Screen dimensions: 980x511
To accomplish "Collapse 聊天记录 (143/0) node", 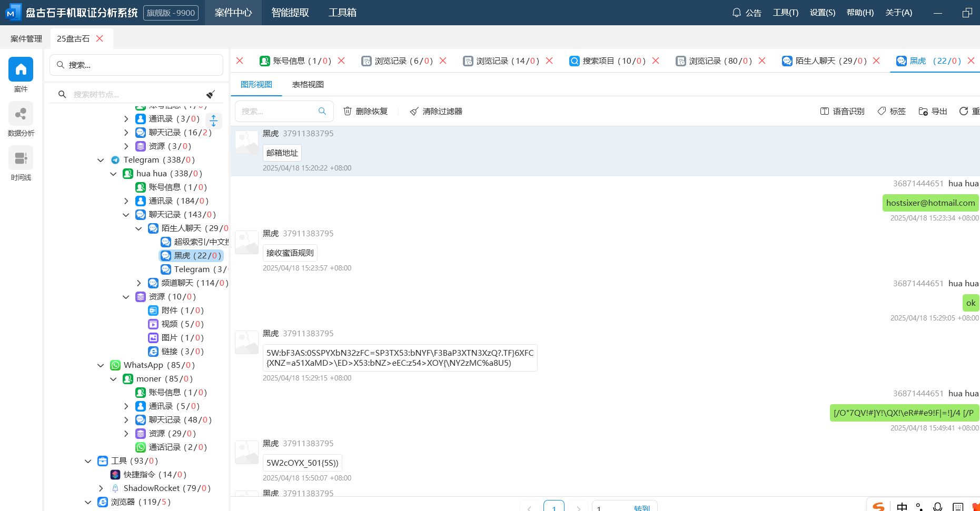I will tap(126, 215).
